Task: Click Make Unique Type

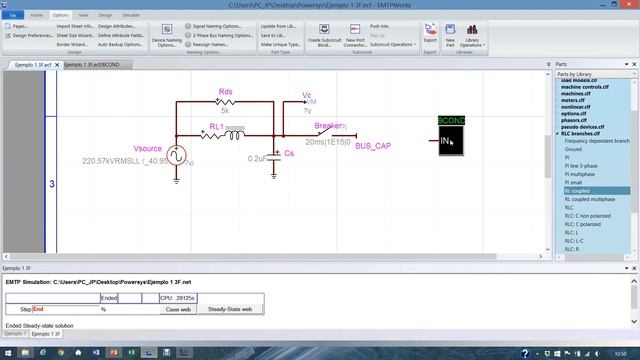Action: tap(280, 44)
